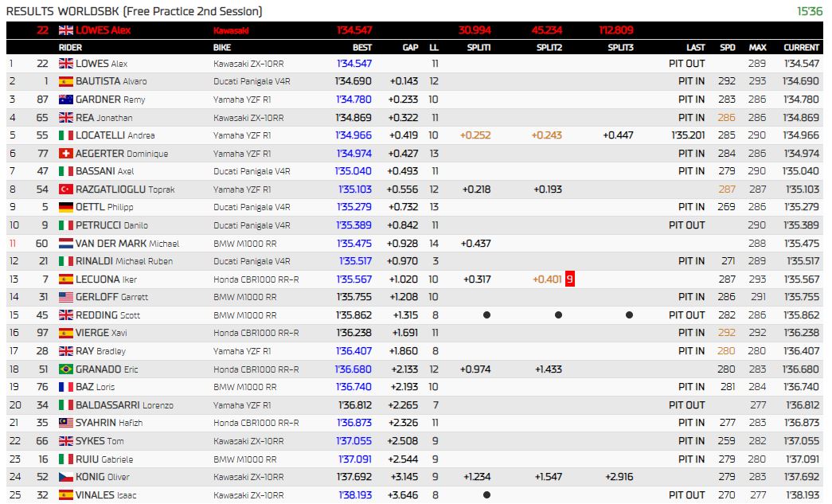Click the Australian flag next to GARDNER Remy
The width and height of the screenshot is (832, 504).
(x=66, y=100)
